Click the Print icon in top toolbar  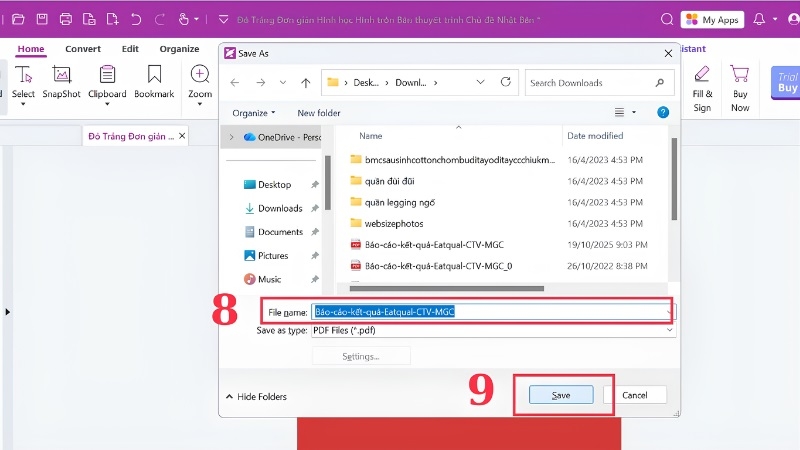click(66, 19)
